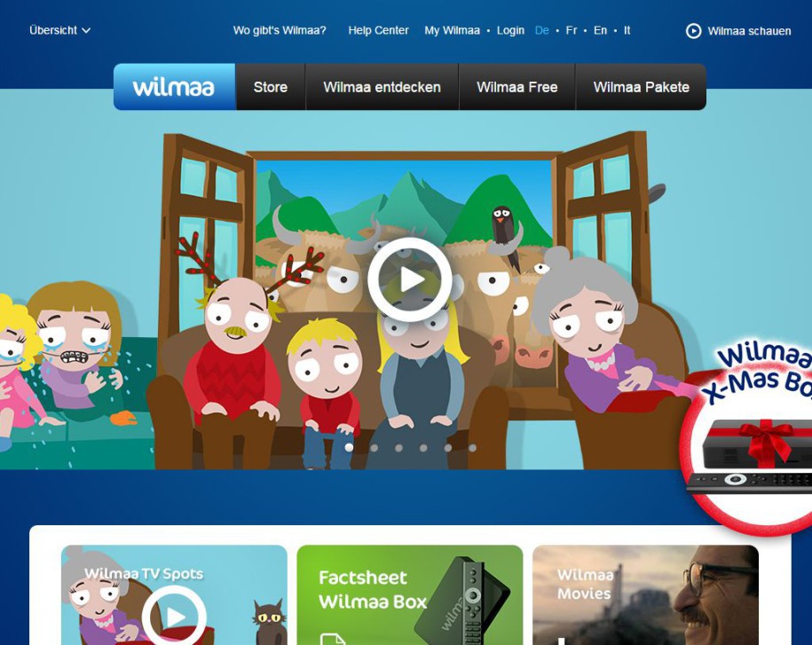Jump to the last carousel slide dot

(x=472, y=448)
